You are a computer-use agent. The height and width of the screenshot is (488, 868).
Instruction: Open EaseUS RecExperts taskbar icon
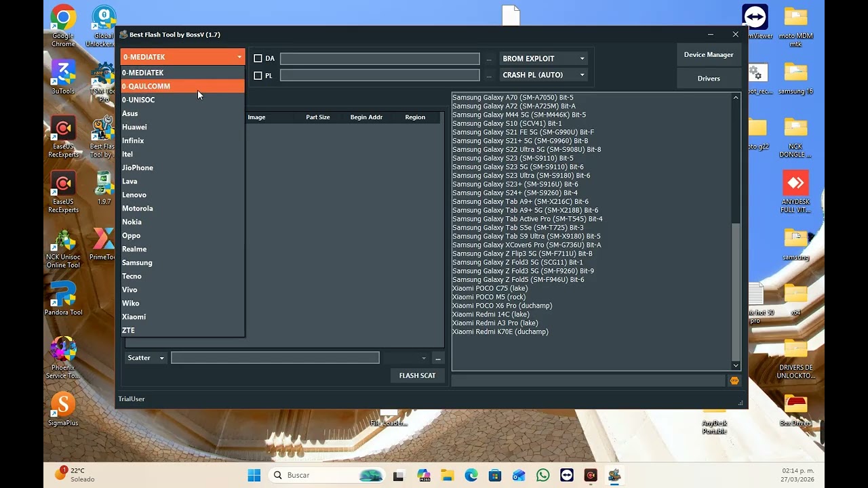591,475
